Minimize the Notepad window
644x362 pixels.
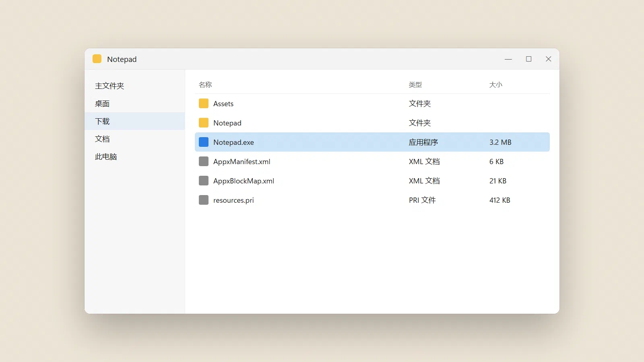[508, 59]
